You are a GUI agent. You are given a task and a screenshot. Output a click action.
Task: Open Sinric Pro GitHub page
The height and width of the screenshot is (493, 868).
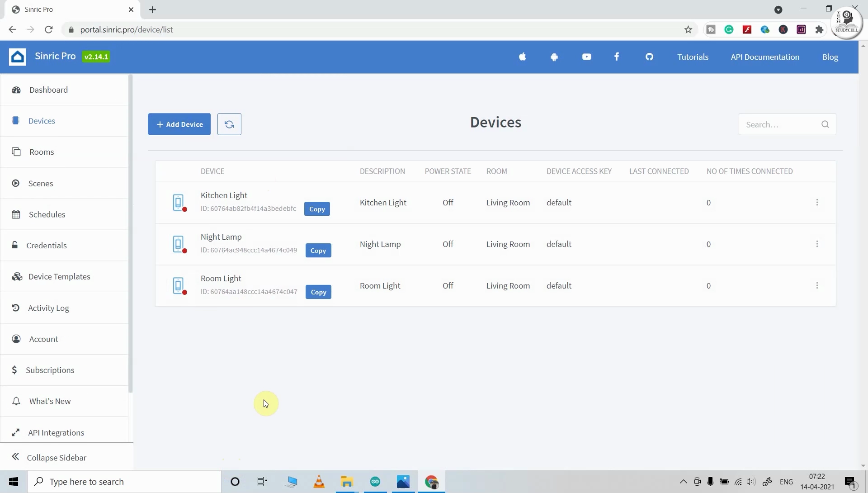tap(649, 57)
